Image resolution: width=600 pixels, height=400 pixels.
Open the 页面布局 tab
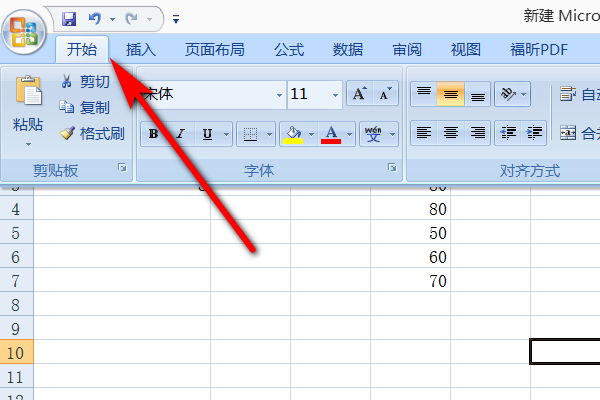point(215,50)
